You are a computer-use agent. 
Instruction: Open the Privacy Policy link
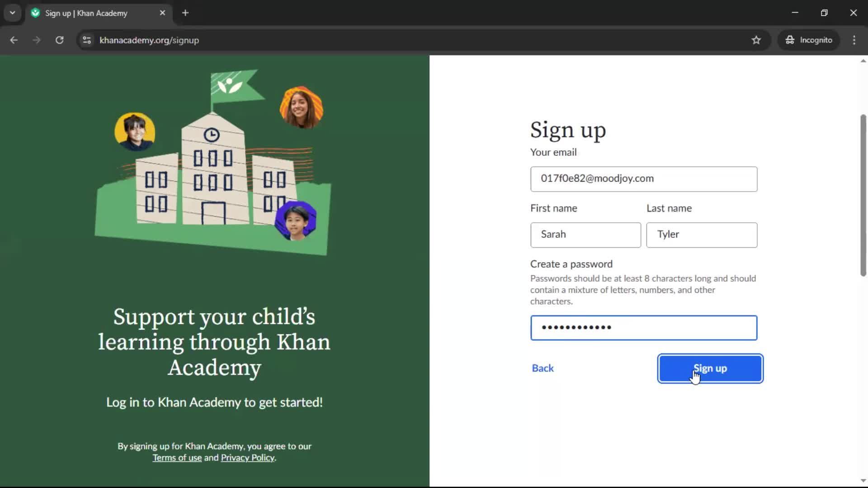coord(247,458)
